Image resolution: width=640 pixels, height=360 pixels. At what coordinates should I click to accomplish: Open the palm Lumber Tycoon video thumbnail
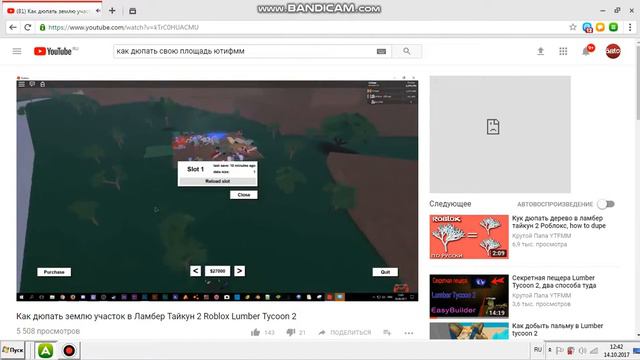(469, 331)
